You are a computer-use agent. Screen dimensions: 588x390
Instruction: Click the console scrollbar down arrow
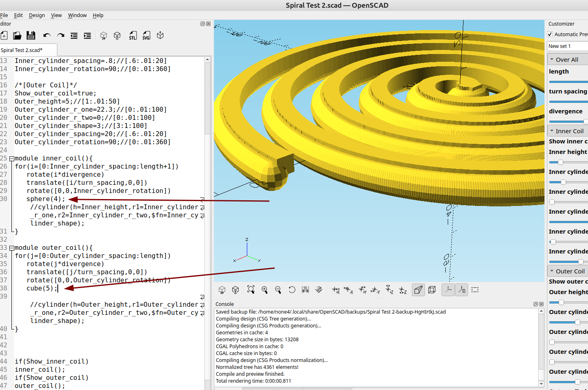click(541, 383)
